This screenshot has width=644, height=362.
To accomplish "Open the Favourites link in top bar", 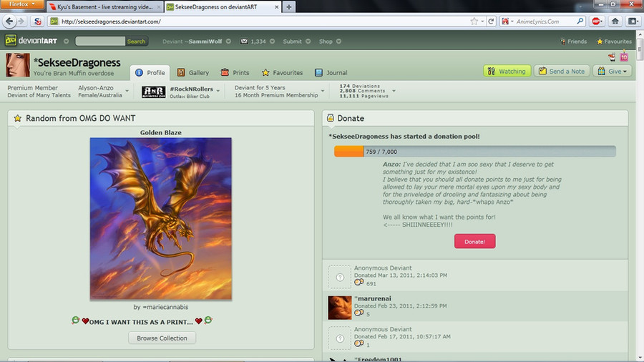I will coord(614,41).
